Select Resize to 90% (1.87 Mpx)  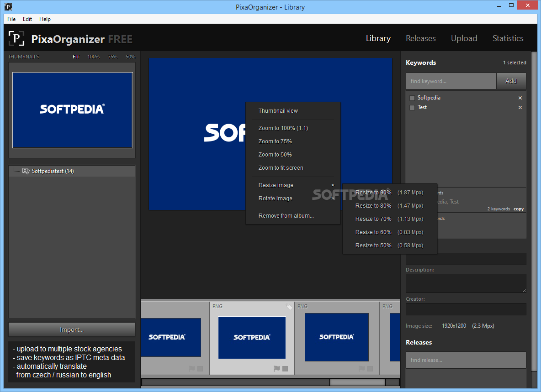[x=390, y=193]
